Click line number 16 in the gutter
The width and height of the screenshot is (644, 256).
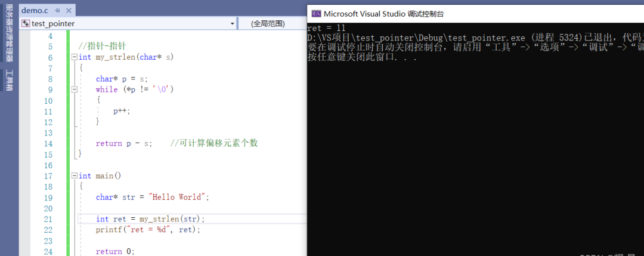[x=48, y=165]
